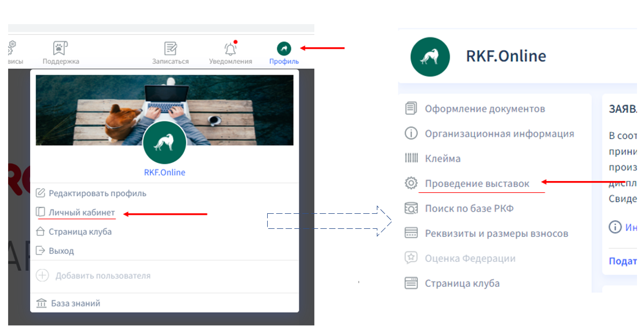The height and width of the screenshot is (332, 644).
Task: Open Реквизиты и размеры взносов
Action: (x=496, y=233)
